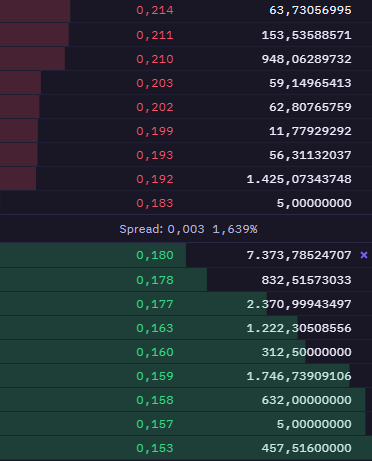Select bid price 0,163
Screen dimensions: 372x461
(x=155, y=328)
